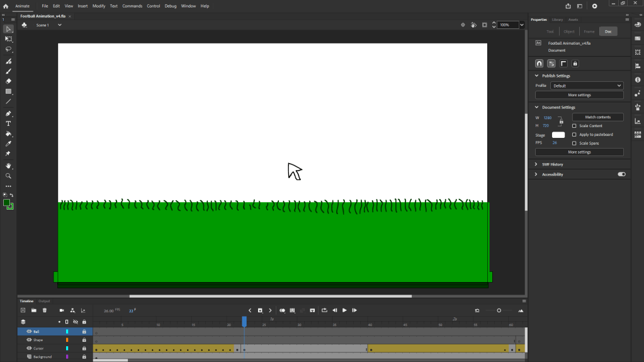Image resolution: width=644 pixels, height=362 pixels.
Task: Open the stage zoom percentage dropdown
Action: (x=522, y=25)
